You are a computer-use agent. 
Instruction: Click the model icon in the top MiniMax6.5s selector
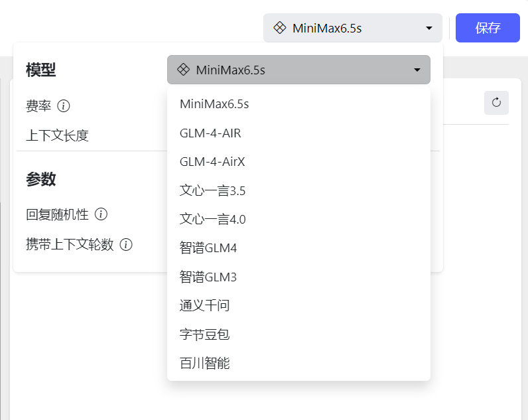[x=279, y=28]
